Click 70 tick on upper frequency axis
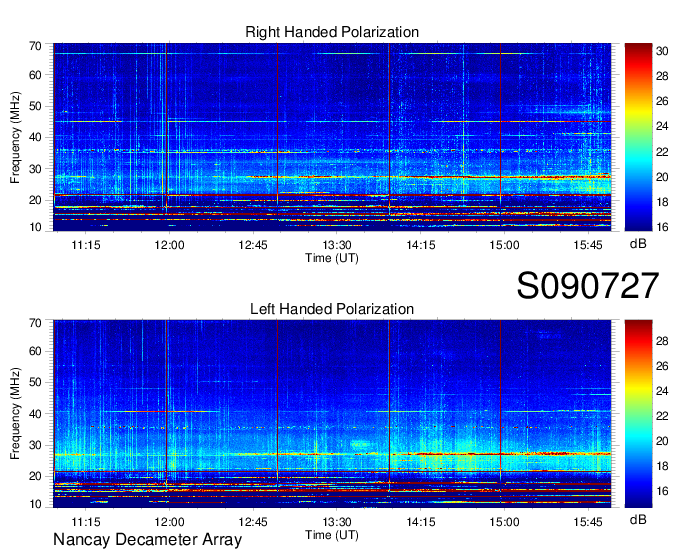 [x=35, y=46]
